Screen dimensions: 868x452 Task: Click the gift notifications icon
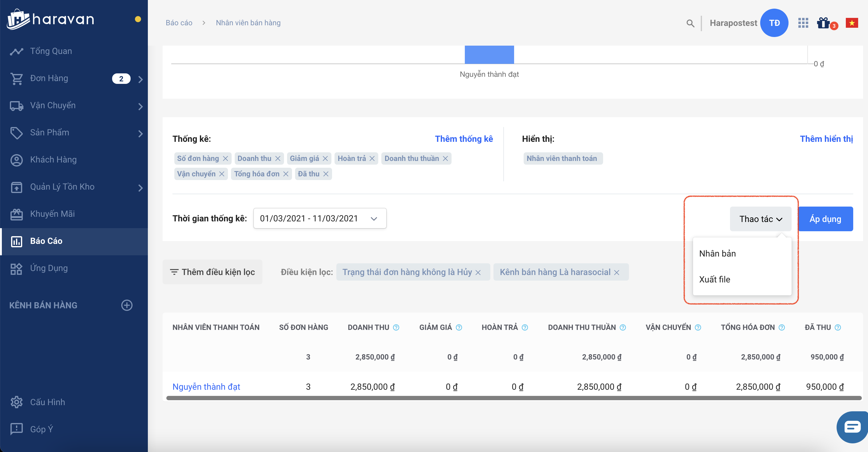pyautogui.click(x=823, y=23)
